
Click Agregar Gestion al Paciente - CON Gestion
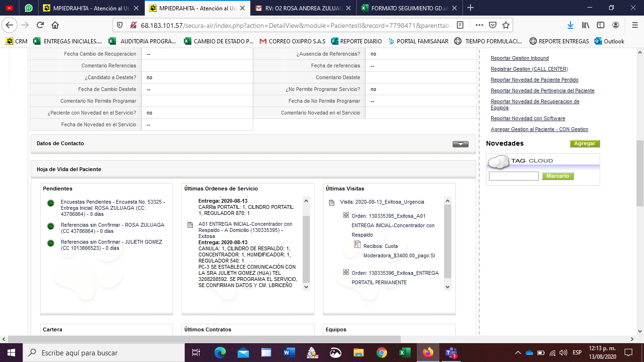539,129
